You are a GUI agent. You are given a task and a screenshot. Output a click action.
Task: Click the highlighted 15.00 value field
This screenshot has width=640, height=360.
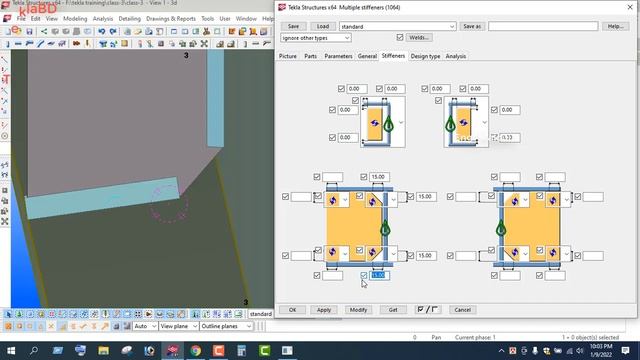pos(379,276)
